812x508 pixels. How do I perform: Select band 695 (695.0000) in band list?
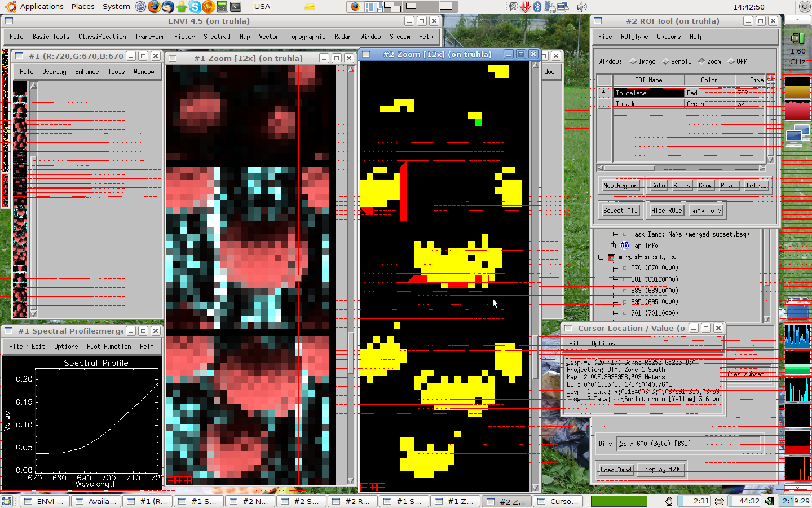tap(654, 302)
